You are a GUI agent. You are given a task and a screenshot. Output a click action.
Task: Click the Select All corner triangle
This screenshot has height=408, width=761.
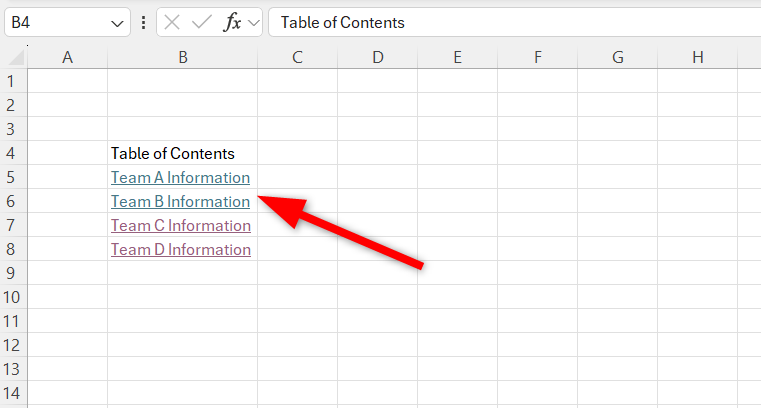coord(14,58)
